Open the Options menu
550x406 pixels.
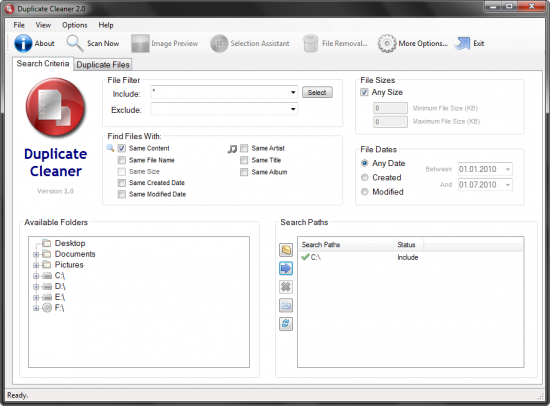(75, 25)
